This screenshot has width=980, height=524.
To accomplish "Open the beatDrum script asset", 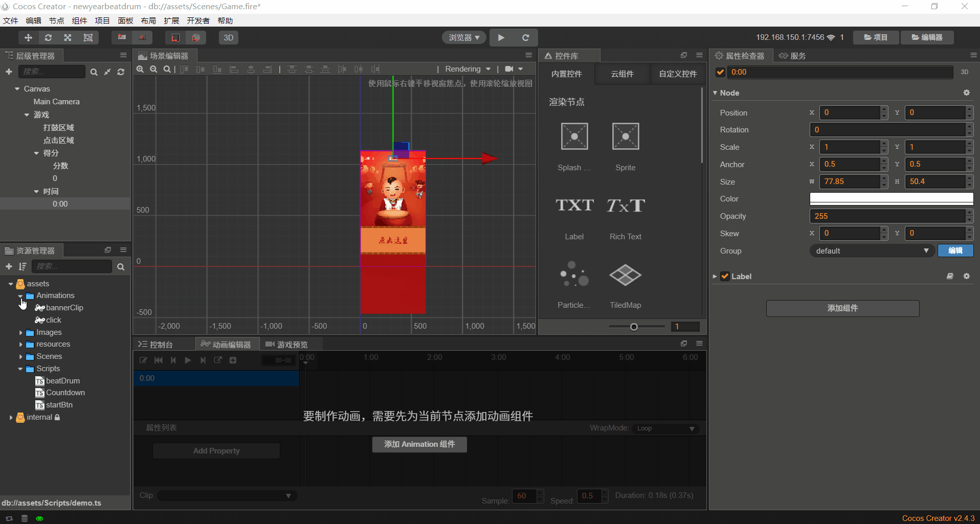I will click(x=57, y=381).
